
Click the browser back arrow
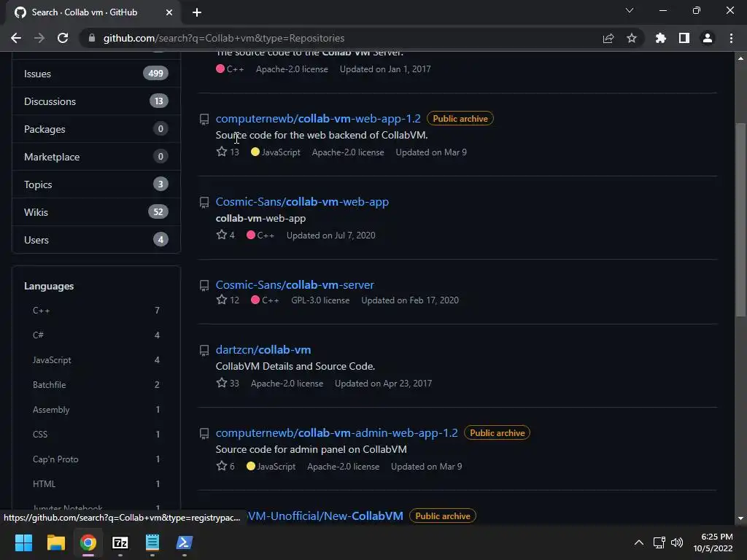coord(16,38)
